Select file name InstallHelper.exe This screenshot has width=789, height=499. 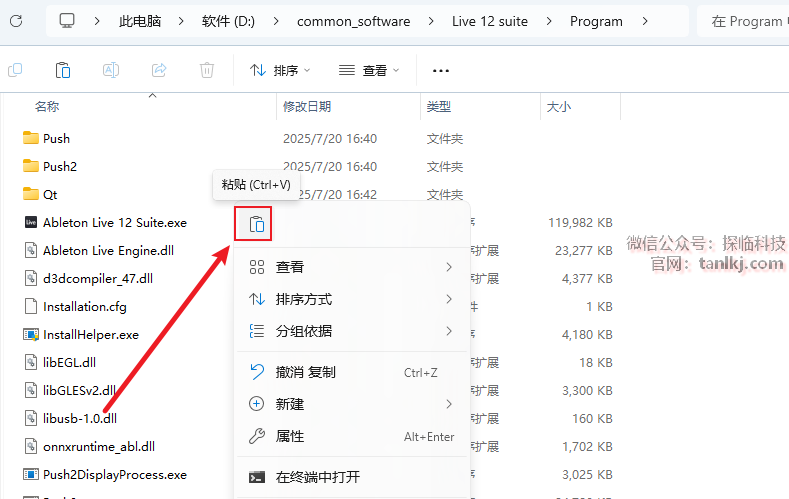coord(91,335)
